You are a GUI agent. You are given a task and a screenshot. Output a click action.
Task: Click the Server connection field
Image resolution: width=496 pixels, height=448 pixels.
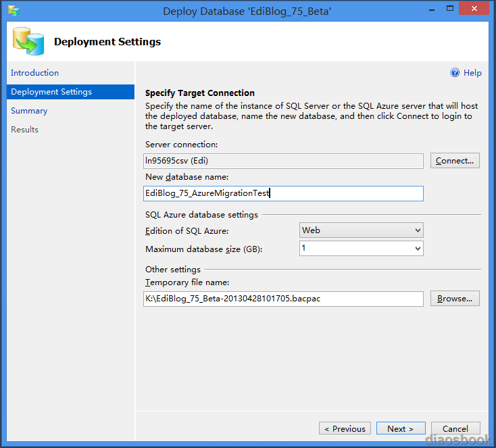coord(283,161)
